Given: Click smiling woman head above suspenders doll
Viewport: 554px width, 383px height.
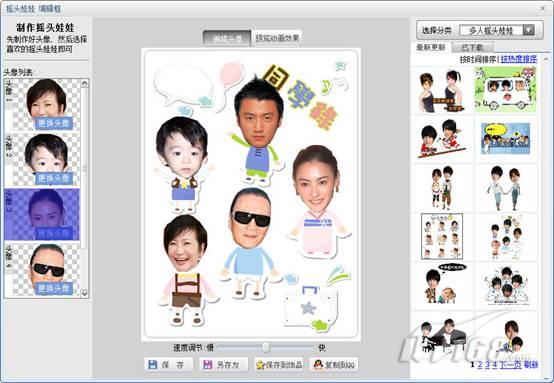Looking at the screenshot, I should [x=185, y=244].
